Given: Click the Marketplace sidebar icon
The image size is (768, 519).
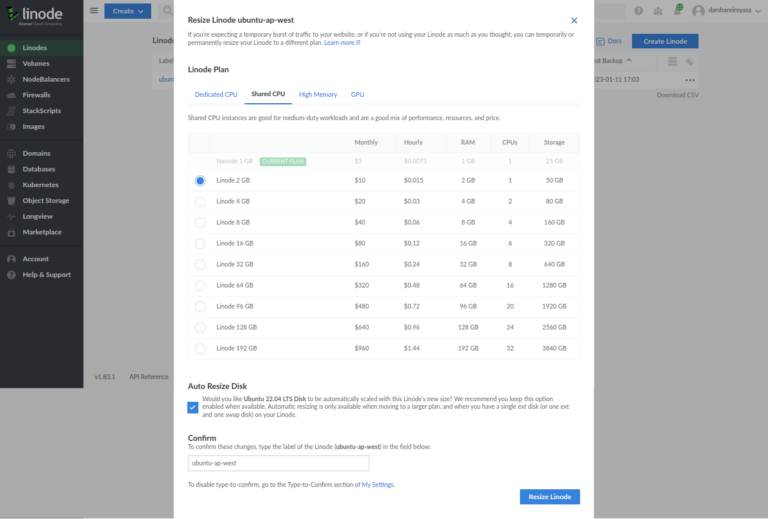Looking at the screenshot, I should pos(11,232).
